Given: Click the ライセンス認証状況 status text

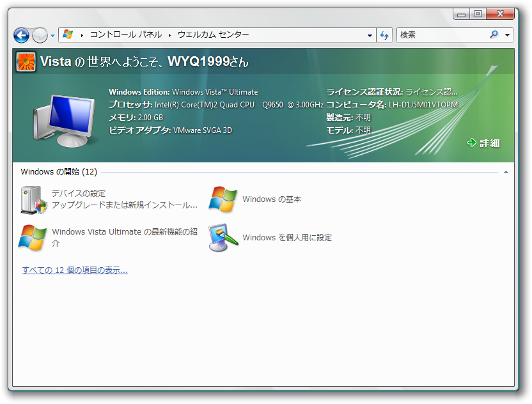Looking at the screenshot, I should [x=391, y=92].
